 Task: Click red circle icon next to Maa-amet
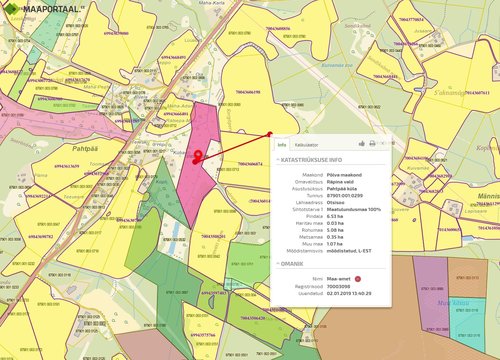[x=358, y=279]
